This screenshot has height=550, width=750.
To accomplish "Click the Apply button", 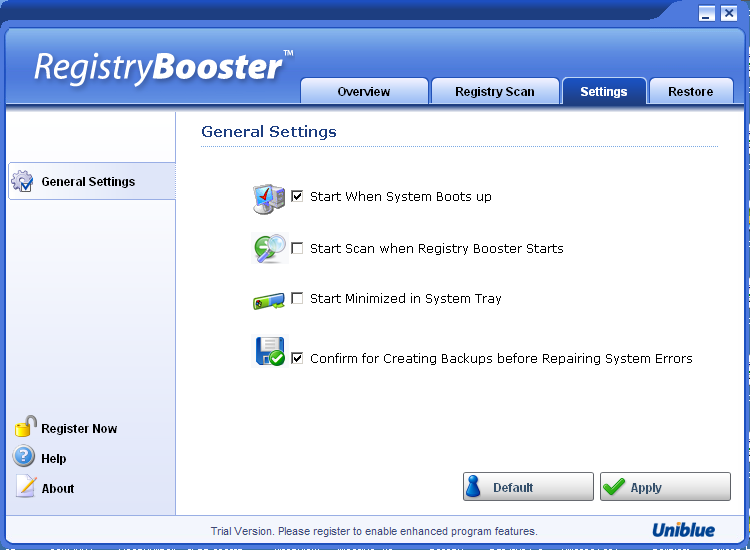I will pos(665,487).
